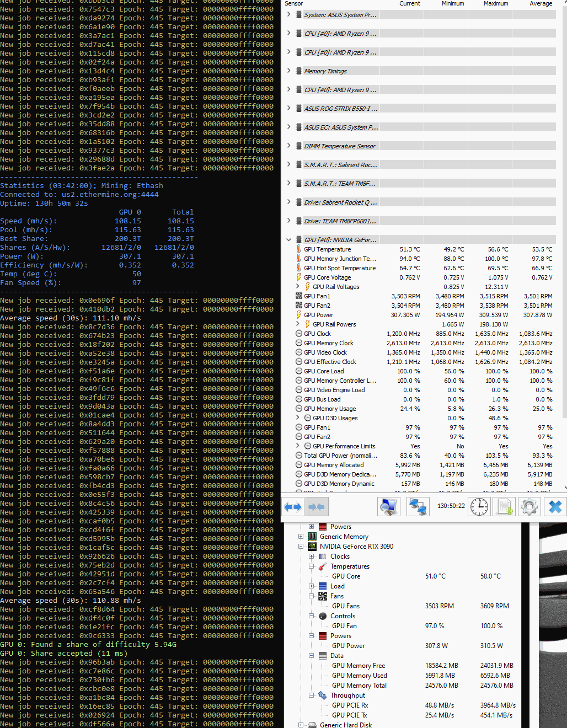567x728 pixels.
Task: Expand GPU Performance Limits sub-items
Action: click(x=298, y=446)
